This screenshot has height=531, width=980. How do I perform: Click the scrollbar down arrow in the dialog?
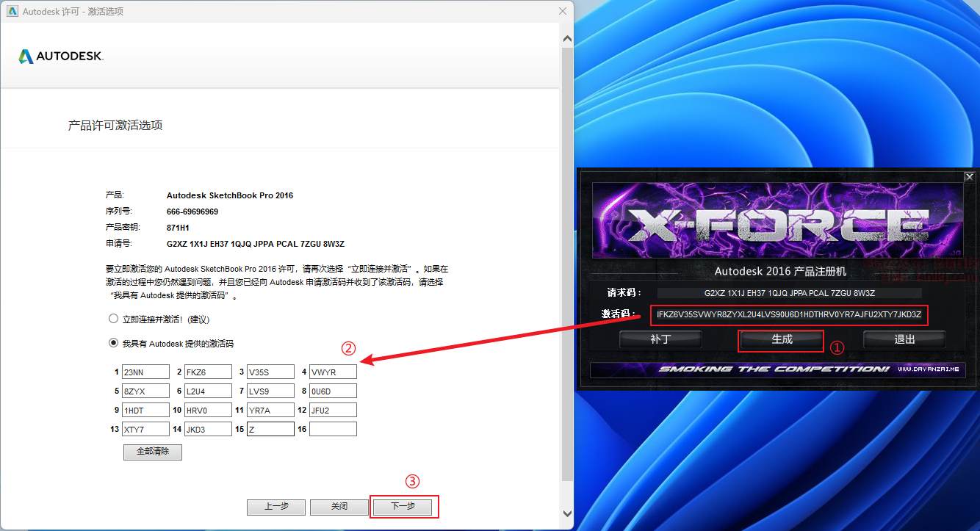[x=566, y=513]
